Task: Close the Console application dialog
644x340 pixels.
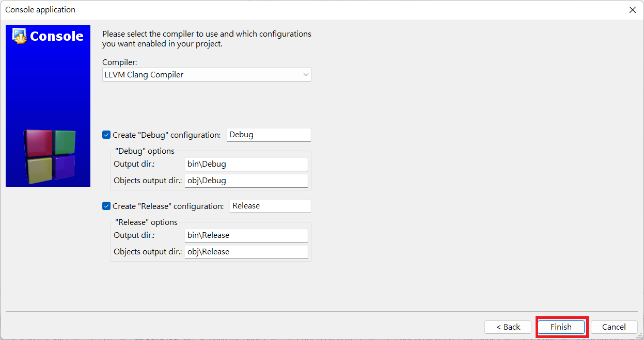Action: point(632,10)
